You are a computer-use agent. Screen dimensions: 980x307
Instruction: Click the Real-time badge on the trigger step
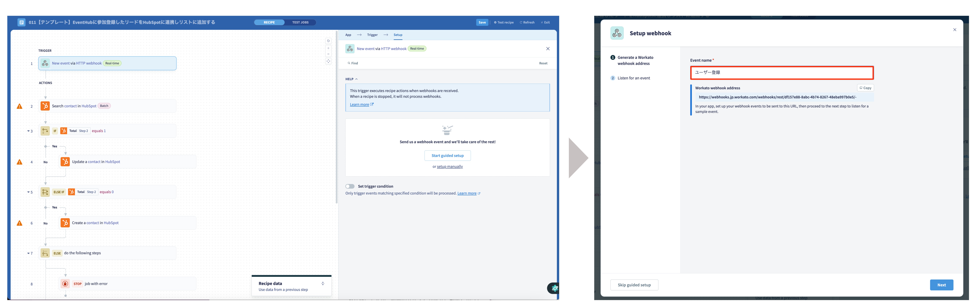coord(112,63)
